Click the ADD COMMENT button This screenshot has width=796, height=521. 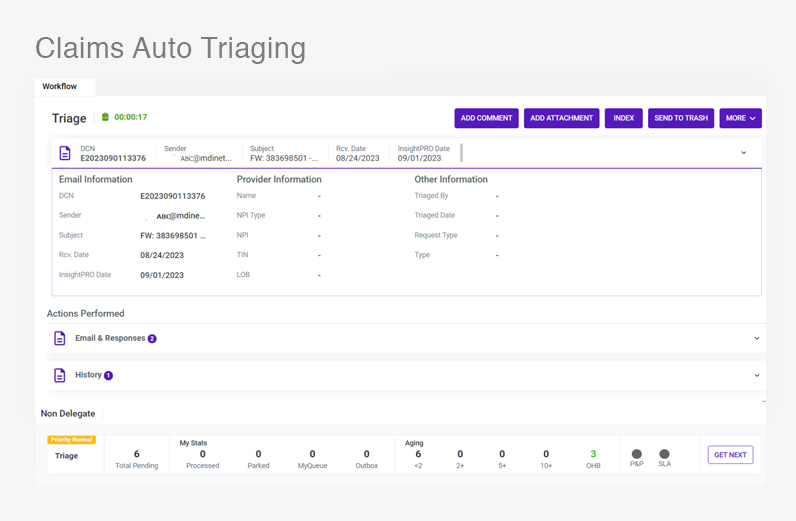pos(486,118)
